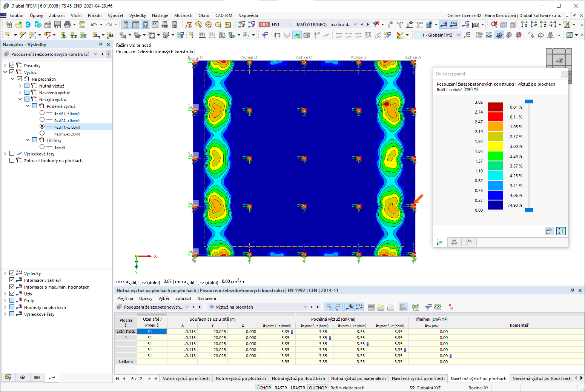Image resolution: width=585 pixels, height=392 pixels.
Task: Click the OUCHOP status bar button
Action: (x=318, y=388)
